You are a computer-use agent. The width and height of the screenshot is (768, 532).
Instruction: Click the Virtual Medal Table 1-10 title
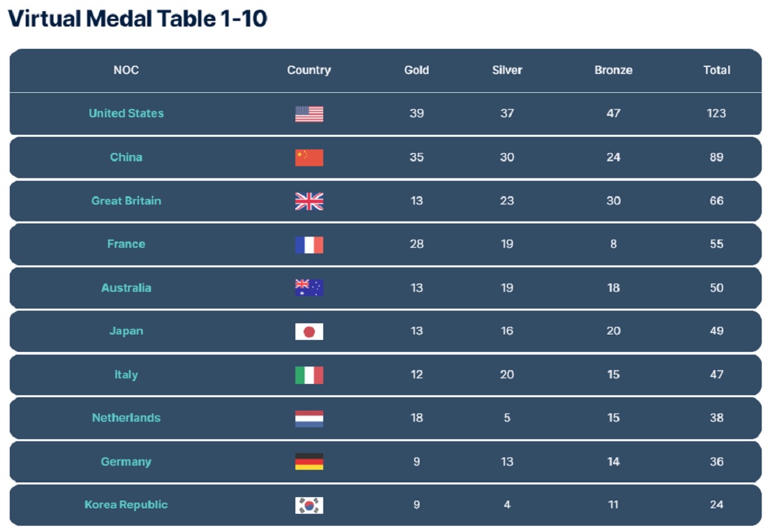coord(138,19)
